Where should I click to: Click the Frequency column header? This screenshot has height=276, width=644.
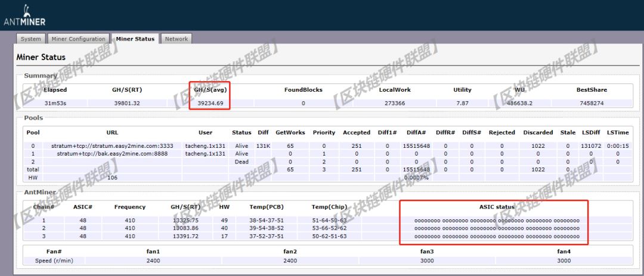pyautogui.click(x=130, y=207)
